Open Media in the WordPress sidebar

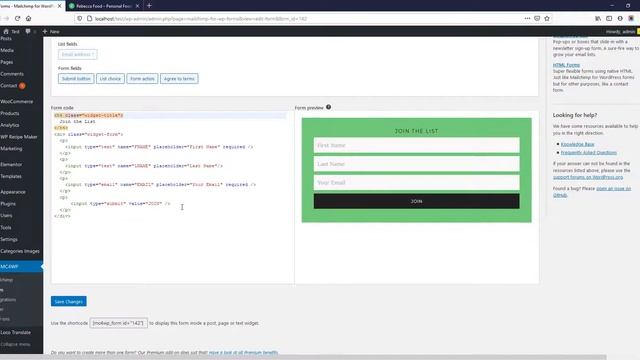click(7, 50)
